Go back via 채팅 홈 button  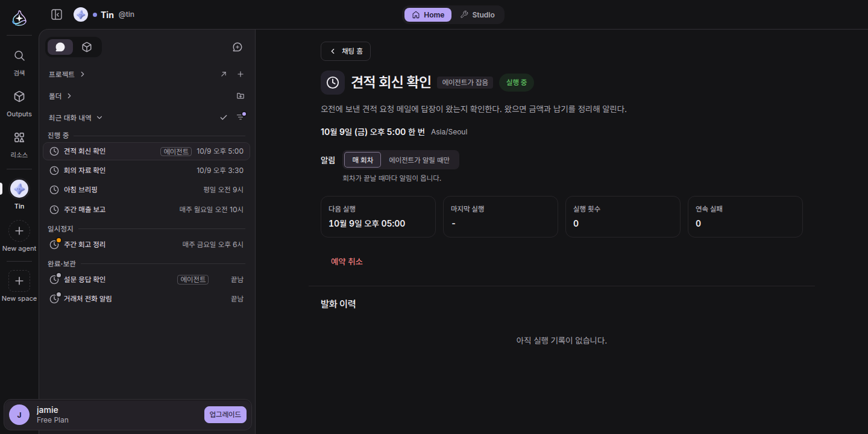coord(345,51)
